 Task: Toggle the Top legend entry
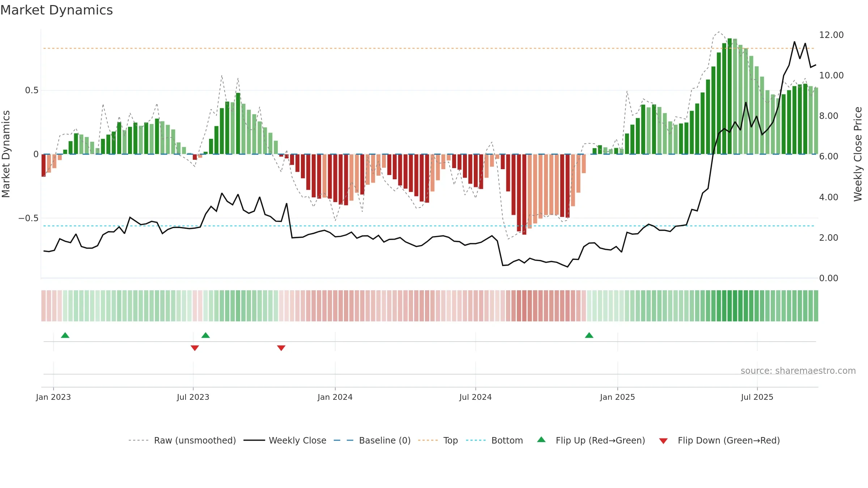(x=438, y=440)
